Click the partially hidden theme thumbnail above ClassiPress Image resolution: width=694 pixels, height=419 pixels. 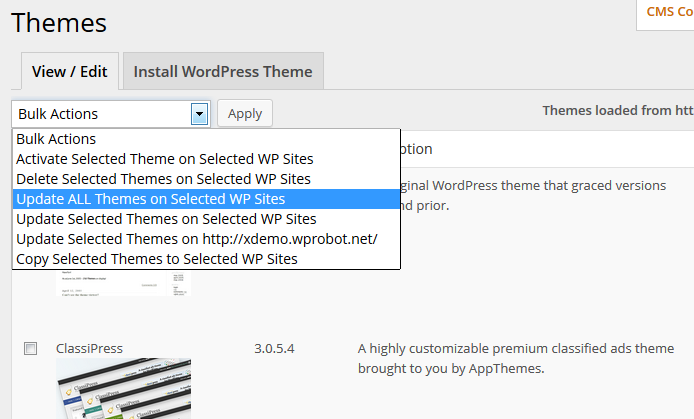point(123,283)
